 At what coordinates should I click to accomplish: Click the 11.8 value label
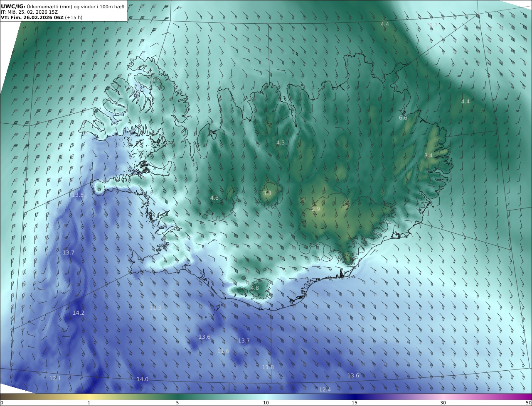tap(268, 367)
